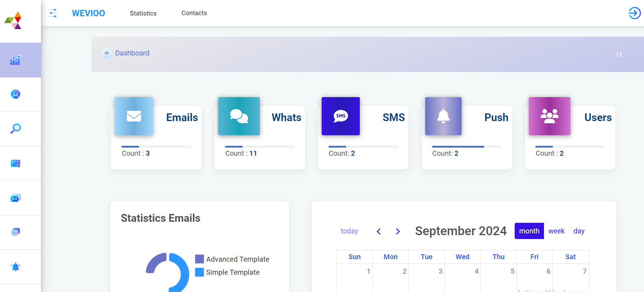Click the logout arrow icon
This screenshot has width=644, height=292.
634,13
